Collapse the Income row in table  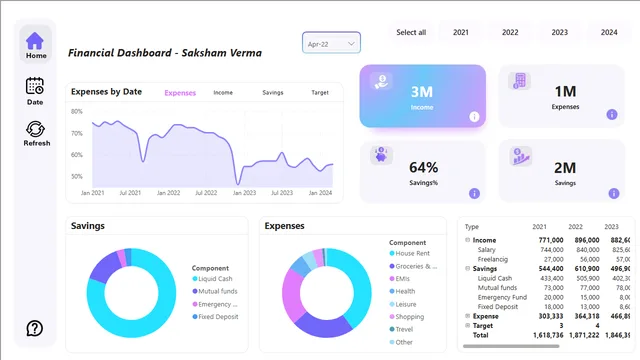pyautogui.click(x=468, y=240)
